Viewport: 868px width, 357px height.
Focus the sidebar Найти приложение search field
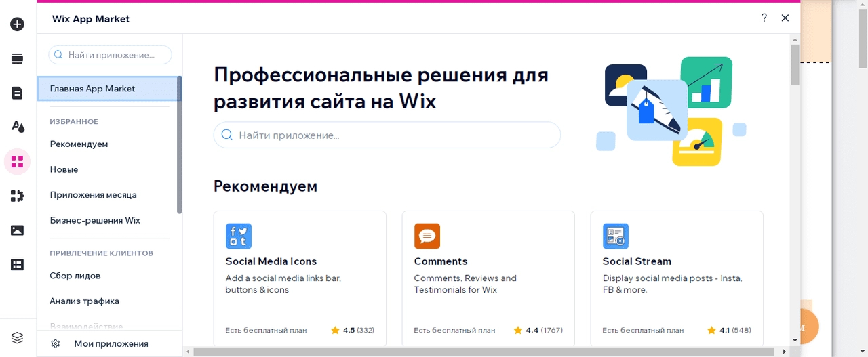[110, 55]
